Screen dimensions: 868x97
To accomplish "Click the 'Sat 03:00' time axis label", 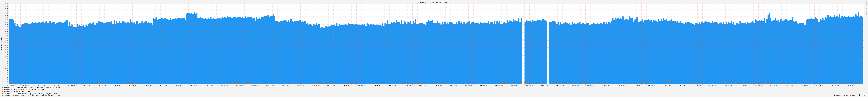I will point(850,85).
